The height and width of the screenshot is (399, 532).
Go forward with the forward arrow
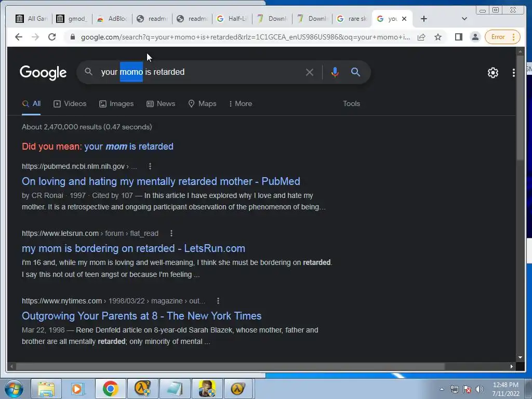click(x=35, y=37)
